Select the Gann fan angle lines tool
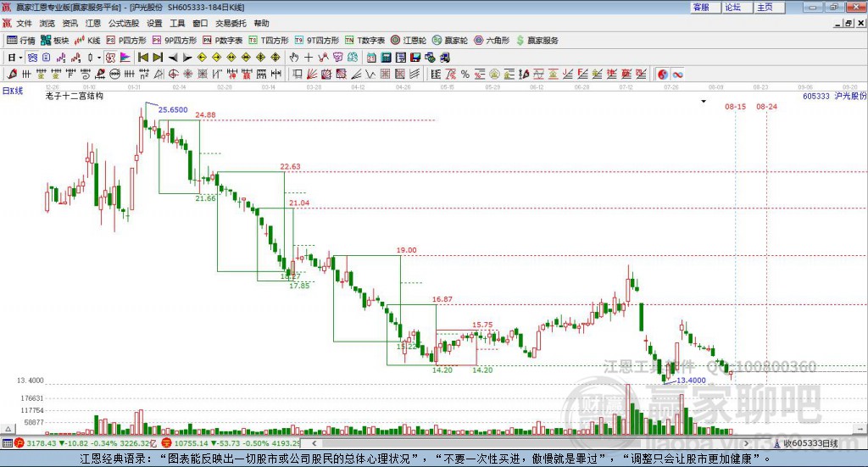Screen dimensions: 868x467 pyautogui.click(x=312, y=74)
